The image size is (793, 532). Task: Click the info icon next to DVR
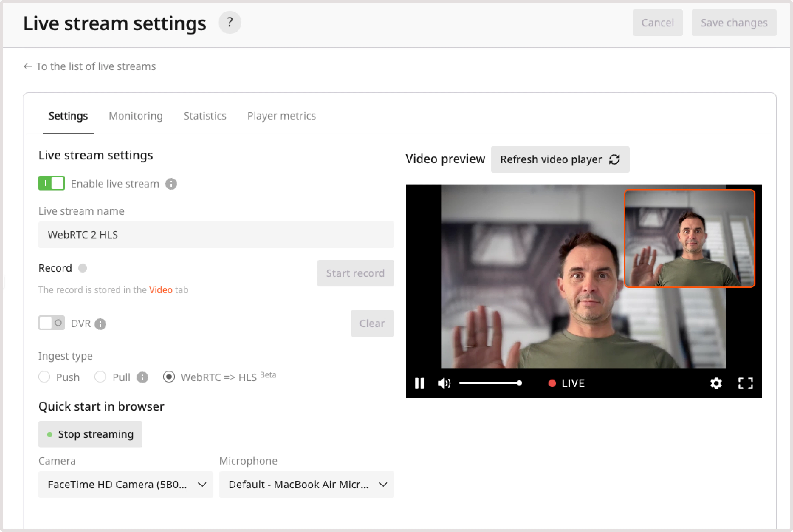pyautogui.click(x=100, y=324)
